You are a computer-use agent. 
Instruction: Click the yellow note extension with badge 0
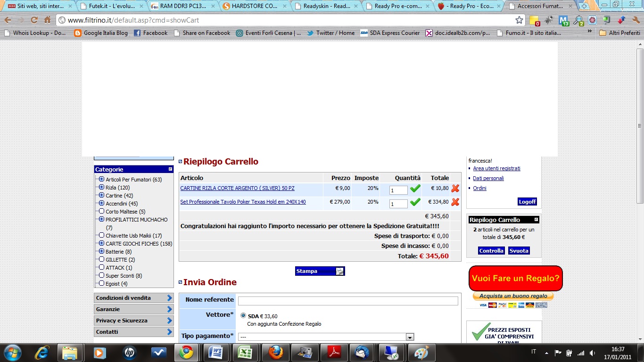(x=535, y=20)
